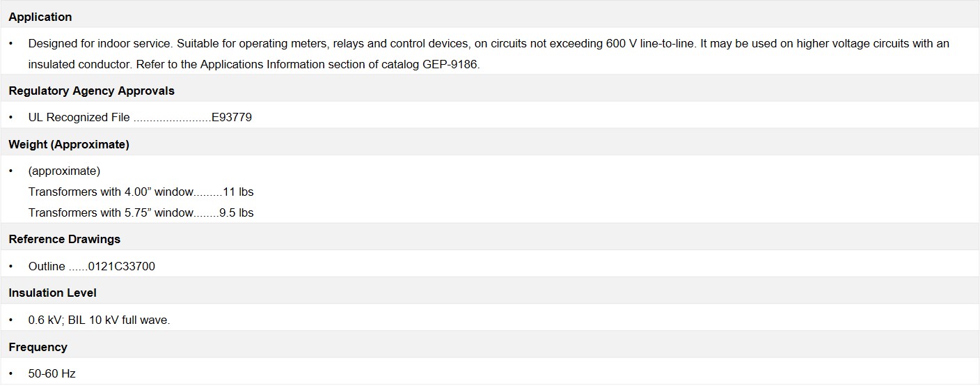This screenshot has width=980, height=388.
Task: Click the "11 lbs" weight value
Action: (238, 192)
